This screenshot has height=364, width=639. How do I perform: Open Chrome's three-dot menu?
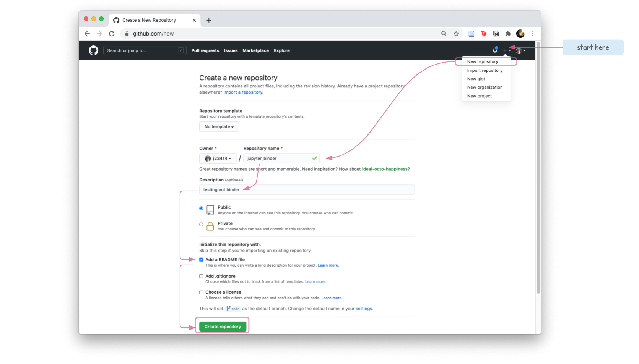pyautogui.click(x=533, y=34)
